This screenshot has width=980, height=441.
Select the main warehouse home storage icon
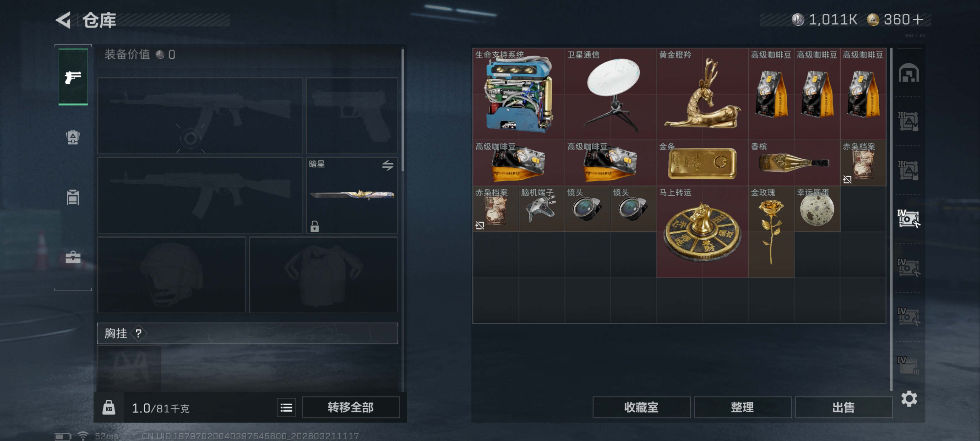point(908,73)
